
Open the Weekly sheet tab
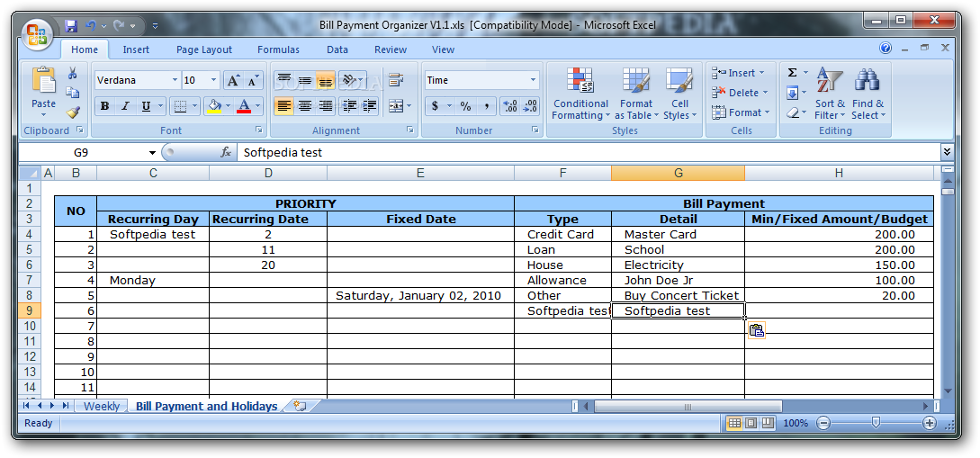pos(102,406)
